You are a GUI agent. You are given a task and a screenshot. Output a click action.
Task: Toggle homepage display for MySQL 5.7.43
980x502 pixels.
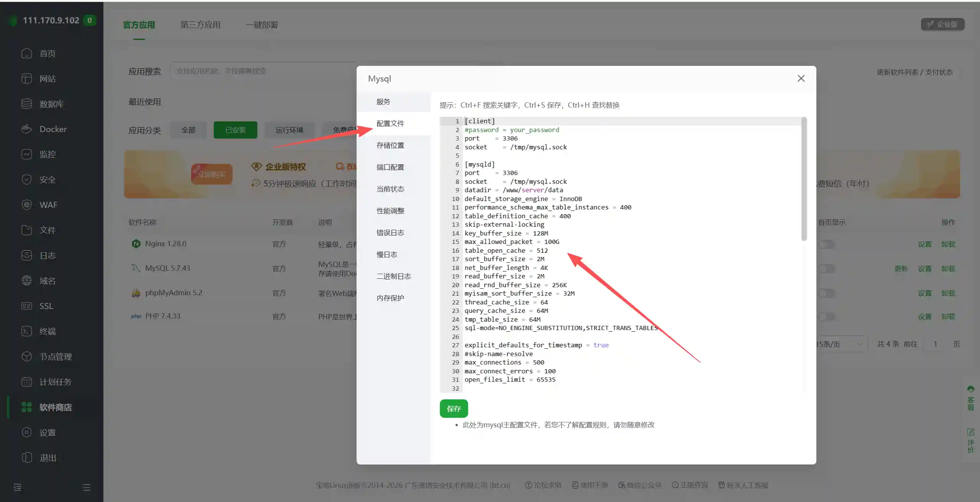pos(826,269)
